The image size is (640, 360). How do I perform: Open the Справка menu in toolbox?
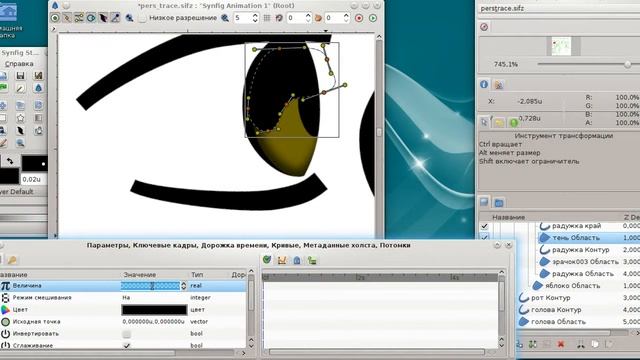pyautogui.click(x=19, y=64)
